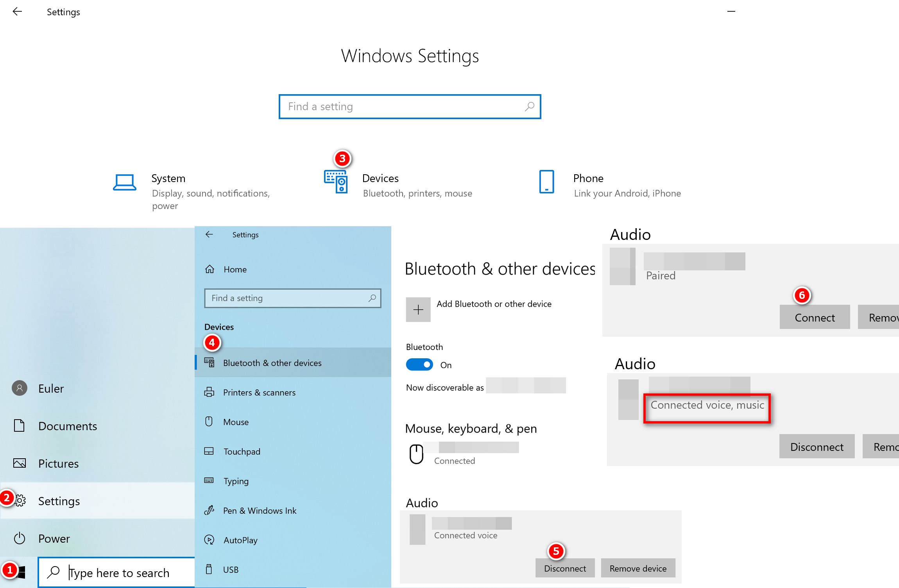Select the Connected voice, music status text
Screen dimensions: 899x588
707,405
